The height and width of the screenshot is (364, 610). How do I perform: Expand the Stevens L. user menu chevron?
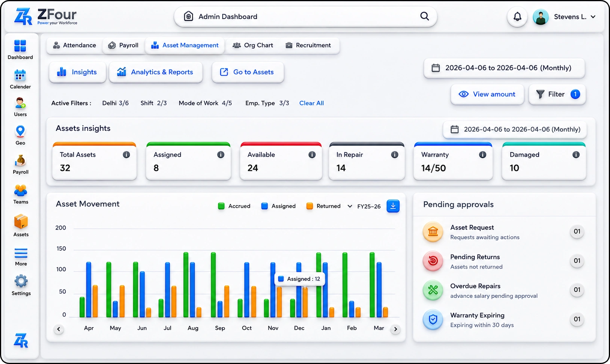coord(593,17)
